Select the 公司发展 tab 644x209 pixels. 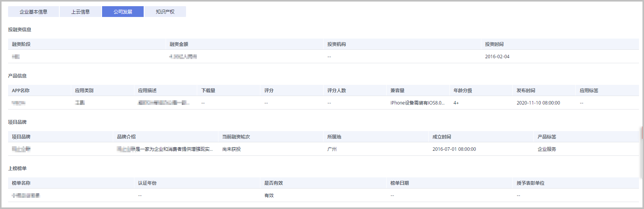pyautogui.click(x=123, y=12)
